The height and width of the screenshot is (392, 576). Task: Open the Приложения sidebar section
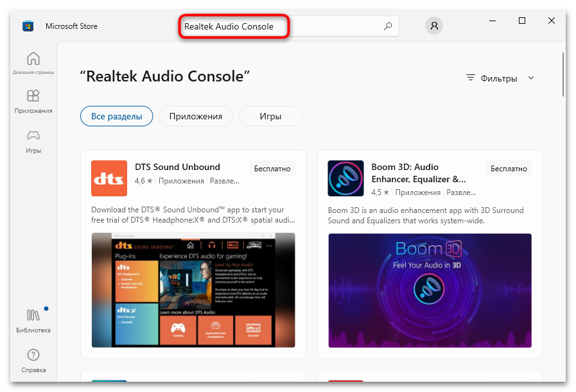click(33, 101)
